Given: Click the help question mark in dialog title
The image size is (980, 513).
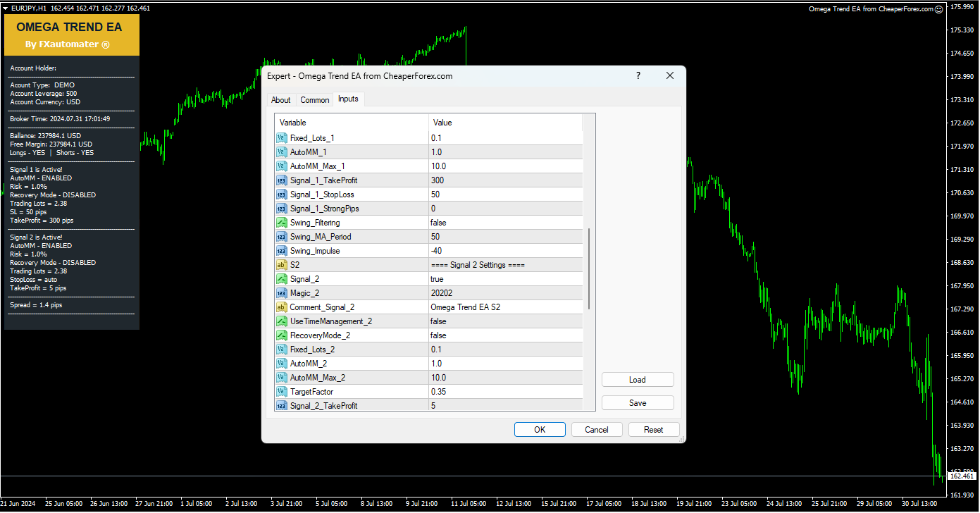Looking at the screenshot, I should click(638, 75).
